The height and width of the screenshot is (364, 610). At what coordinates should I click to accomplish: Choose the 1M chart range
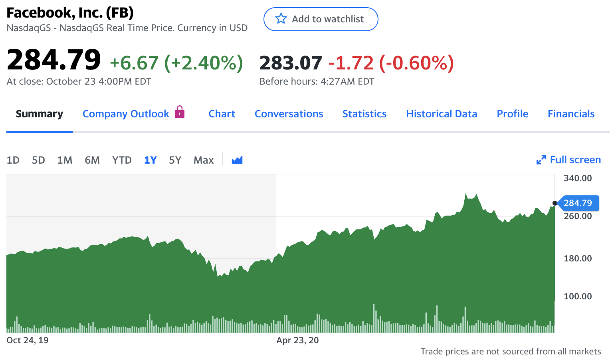pyautogui.click(x=65, y=160)
